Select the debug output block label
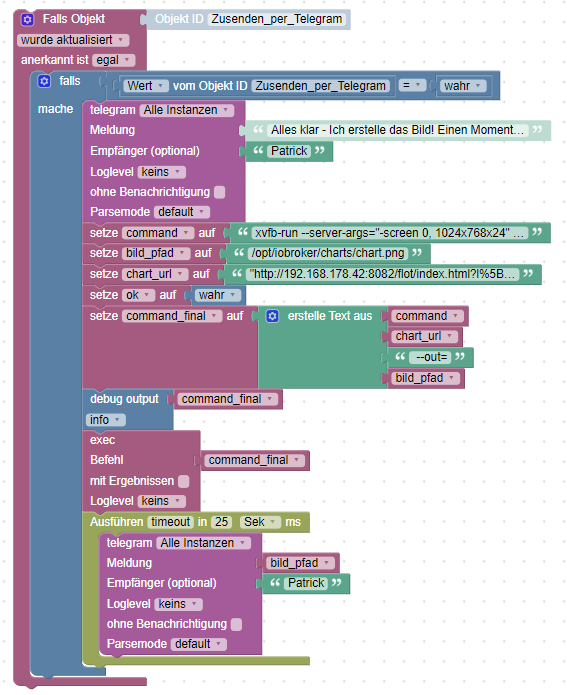This screenshot has height=695, width=567. click(x=124, y=399)
